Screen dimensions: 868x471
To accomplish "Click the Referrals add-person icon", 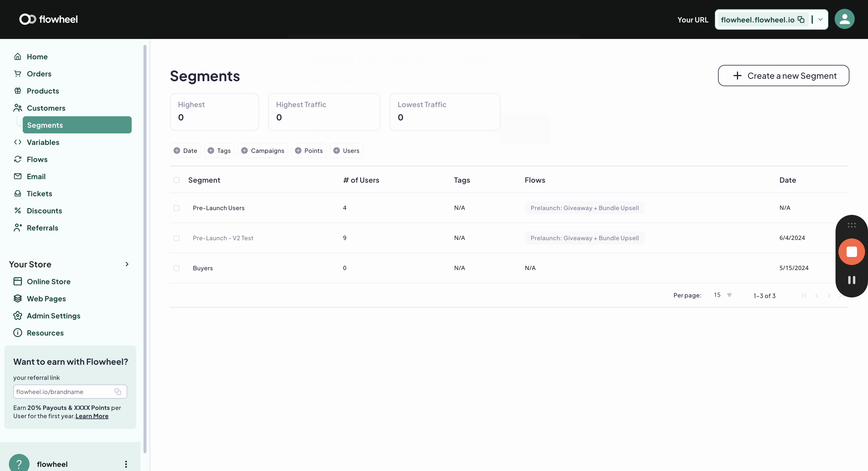I will pyautogui.click(x=17, y=228).
